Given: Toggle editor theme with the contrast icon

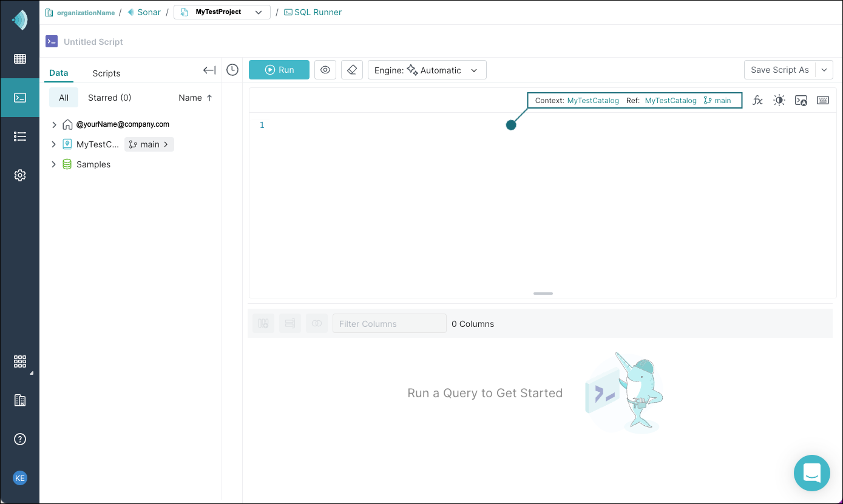Looking at the screenshot, I should click(x=779, y=100).
